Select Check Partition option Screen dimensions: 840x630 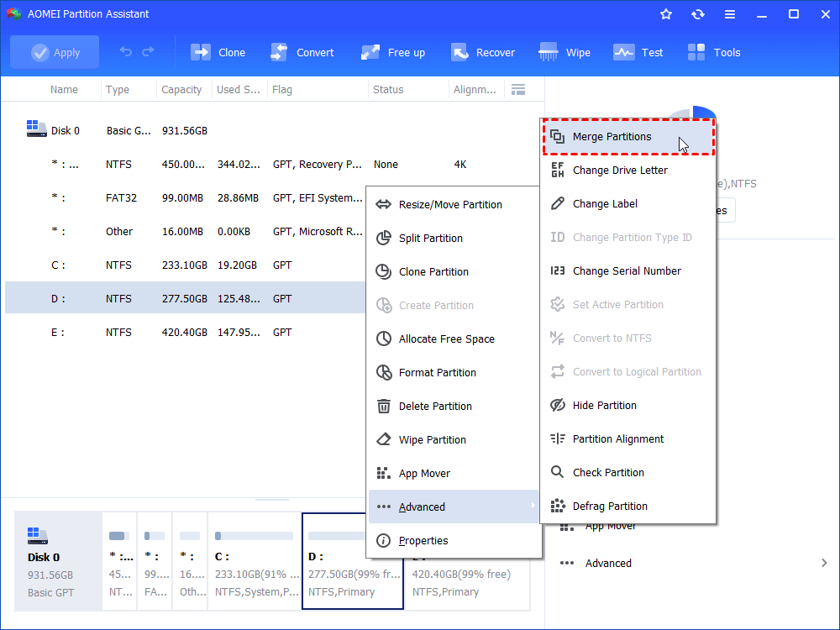click(x=628, y=472)
